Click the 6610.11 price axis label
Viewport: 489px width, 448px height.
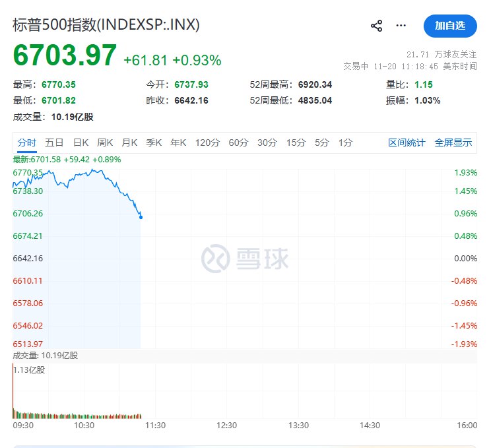pyautogui.click(x=28, y=281)
